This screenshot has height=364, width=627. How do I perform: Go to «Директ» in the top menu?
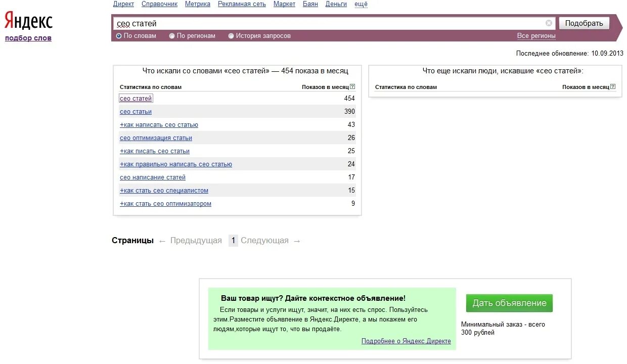(x=123, y=4)
